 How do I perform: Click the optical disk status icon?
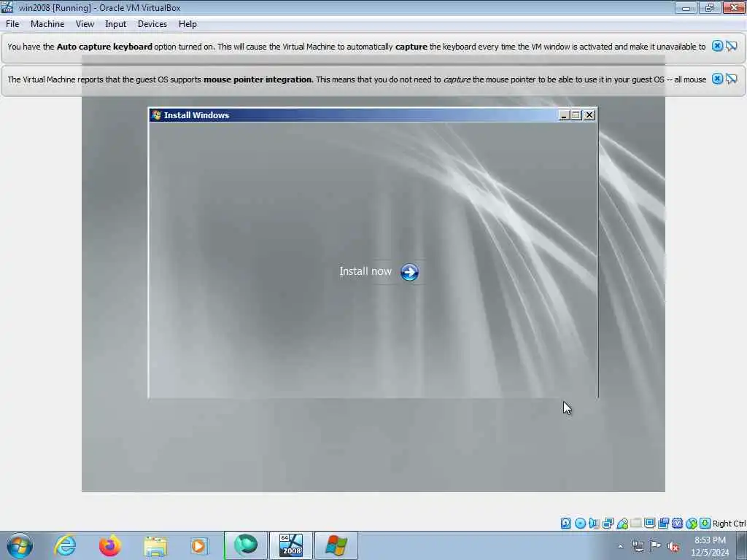pos(580,524)
